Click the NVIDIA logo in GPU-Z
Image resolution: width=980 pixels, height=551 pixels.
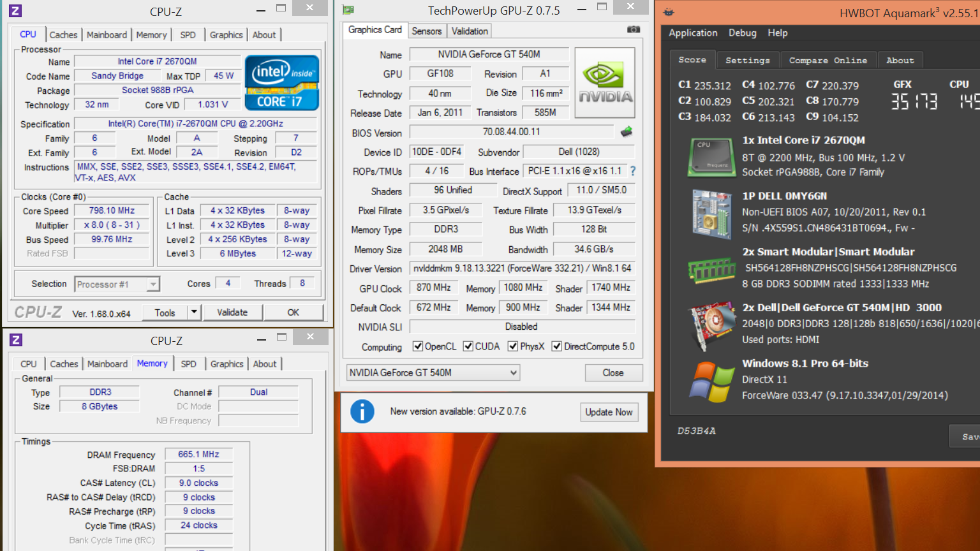605,83
